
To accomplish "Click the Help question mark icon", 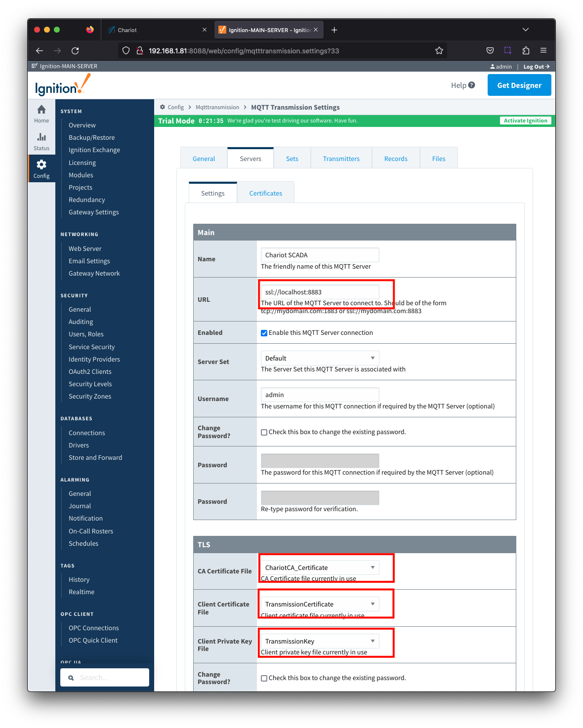I will (x=472, y=85).
